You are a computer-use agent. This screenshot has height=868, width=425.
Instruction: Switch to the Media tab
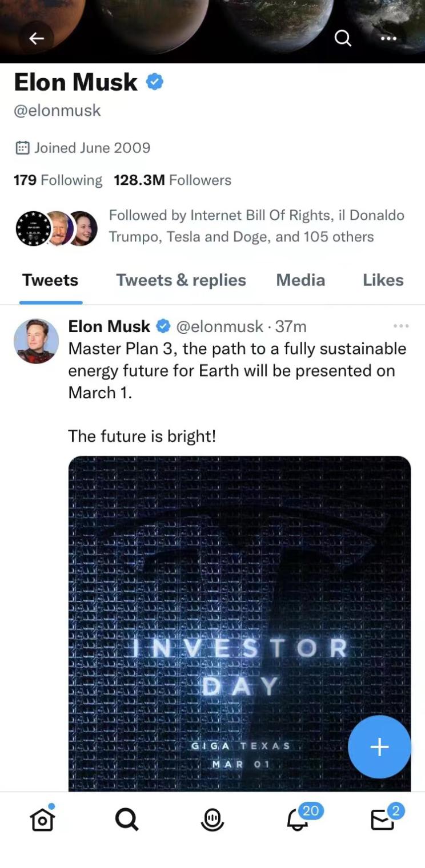[300, 280]
